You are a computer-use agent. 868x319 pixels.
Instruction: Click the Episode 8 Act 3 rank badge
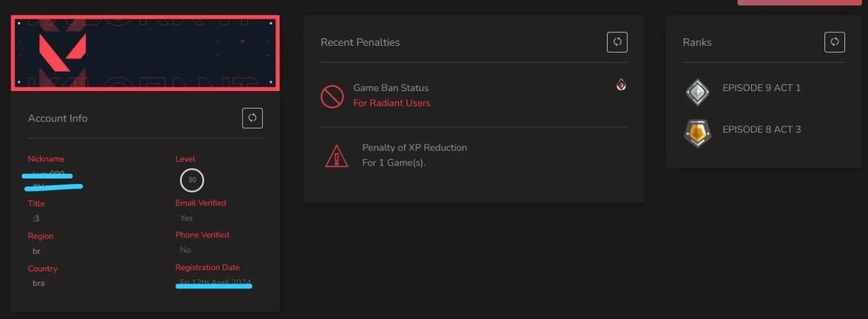697,133
